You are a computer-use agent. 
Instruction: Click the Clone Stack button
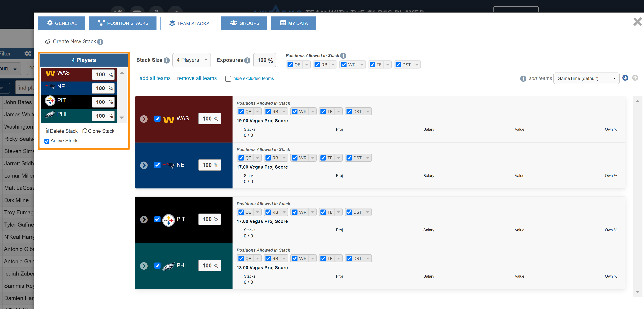tap(98, 131)
